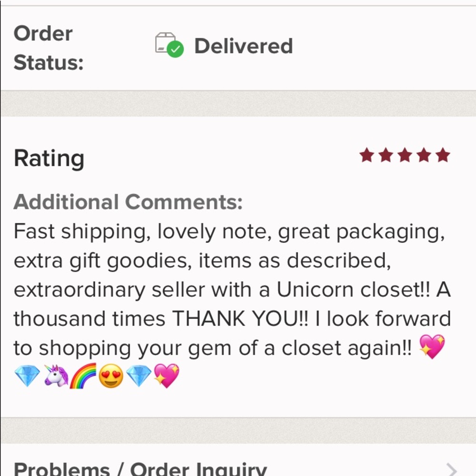Click the last sparkling heart emoji
The height and width of the screenshot is (476, 476).
[x=167, y=376]
